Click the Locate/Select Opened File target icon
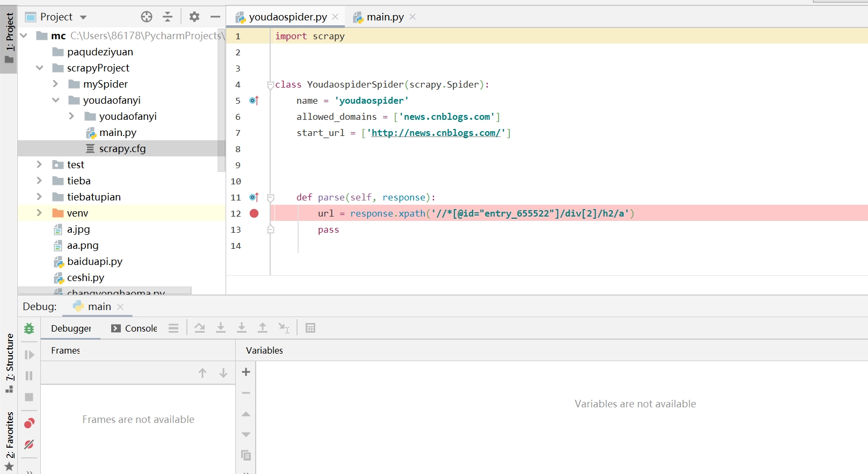868x474 pixels. [147, 17]
